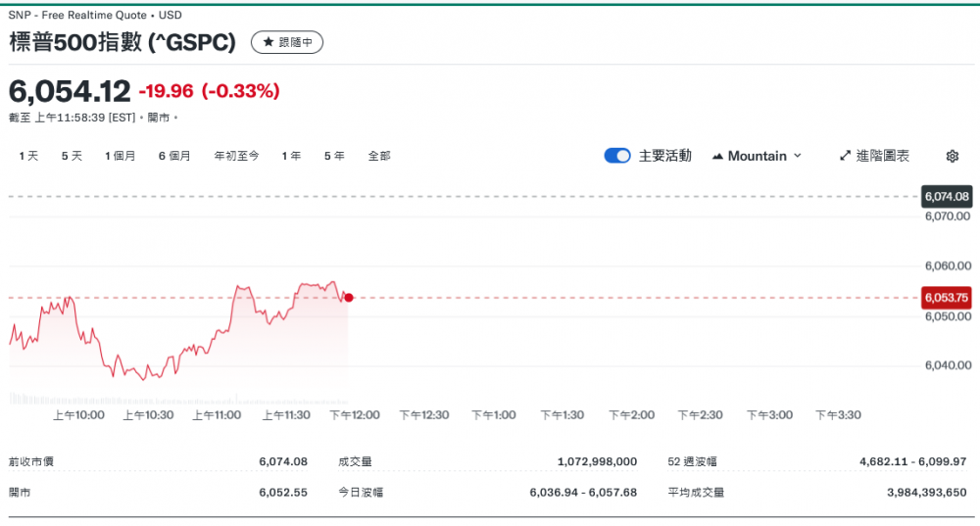This screenshot has height=526, width=980.
Task: Click the 6,053.75 red price label
Action: [946, 298]
